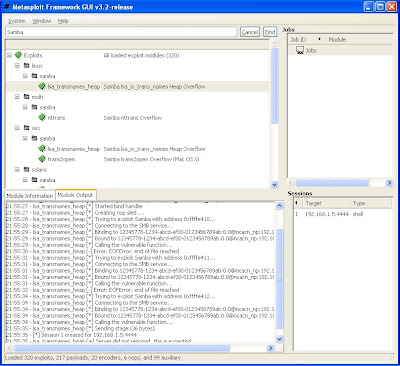
Task: Click the Find button
Action: pyautogui.click(x=270, y=32)
